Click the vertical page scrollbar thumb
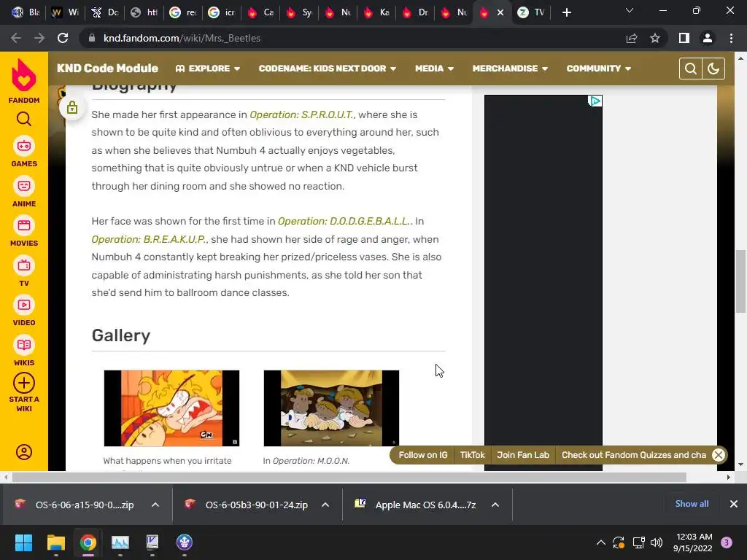The width and height of the screenshot is (747, 560). (x=740, y=281)
